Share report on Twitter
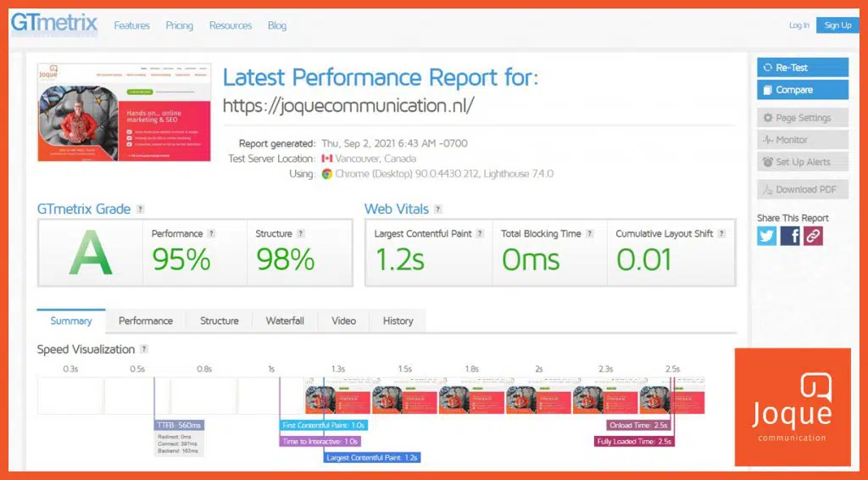This screenshot has width=868, height=480. [766, 236]
